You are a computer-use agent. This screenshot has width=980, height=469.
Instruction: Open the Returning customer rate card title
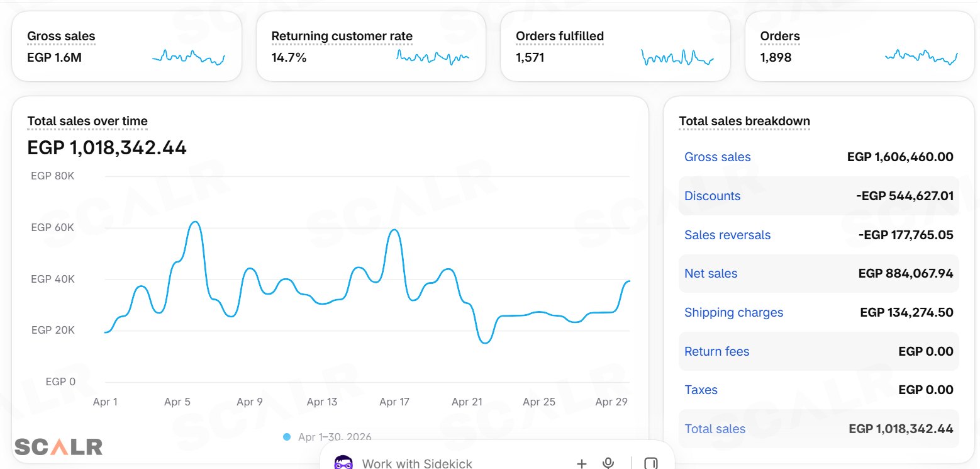pyautogui.click(x=342, y=37)
